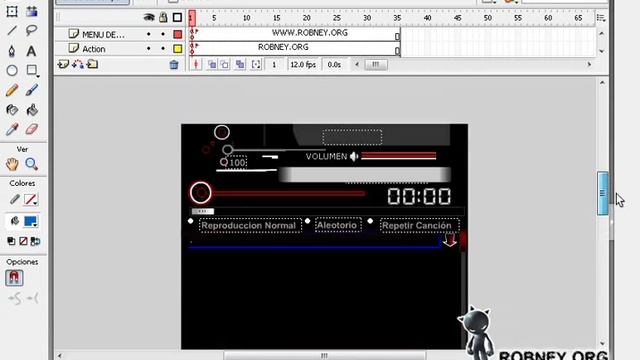Click the No Color button

[x=23, y=241]
